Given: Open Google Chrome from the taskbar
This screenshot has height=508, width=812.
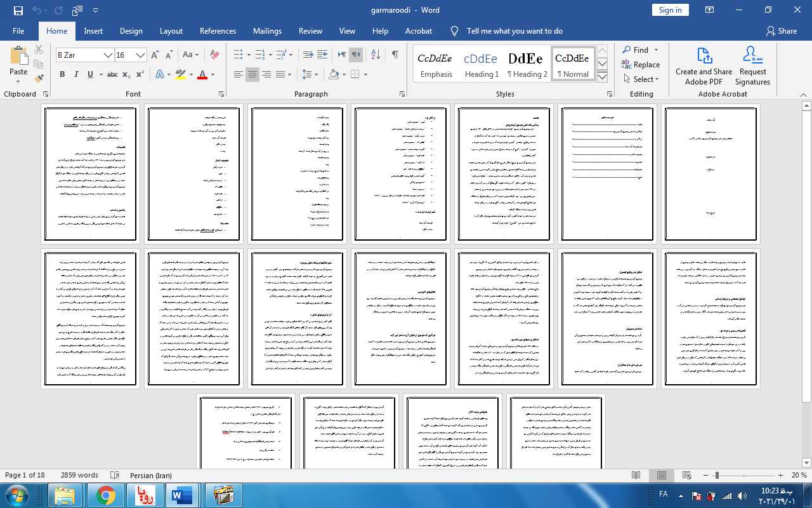Looking at the screenshot, I should (x=105, y=495).
